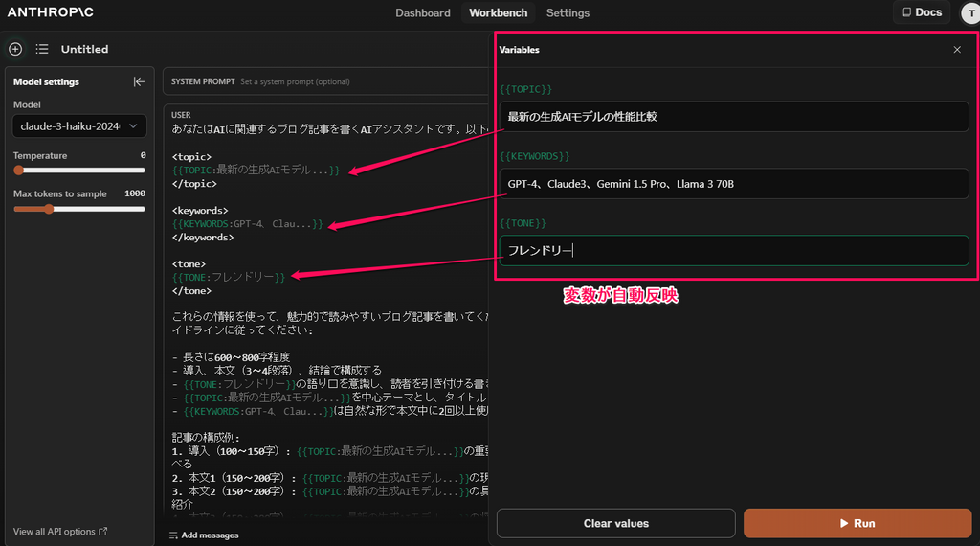This screenshot has height=546, width=980.
Task: Open the prompt list icon beside Untitled
Action: (x=42, y=49)
